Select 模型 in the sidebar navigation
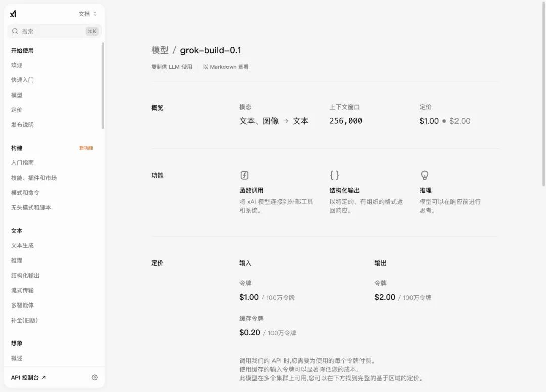The width and height of the screenshot is (546, 392). [17, 95]
